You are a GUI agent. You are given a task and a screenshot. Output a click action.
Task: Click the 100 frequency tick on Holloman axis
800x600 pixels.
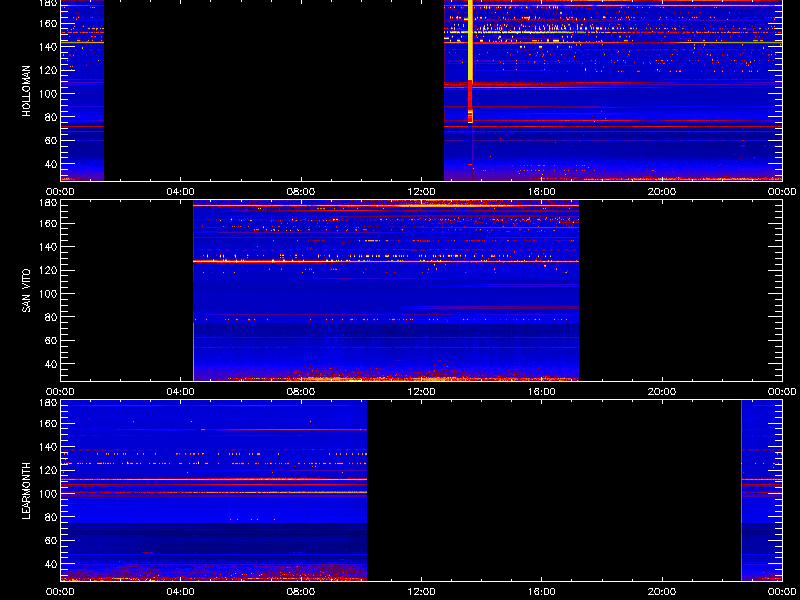click(x=48, y=94)
